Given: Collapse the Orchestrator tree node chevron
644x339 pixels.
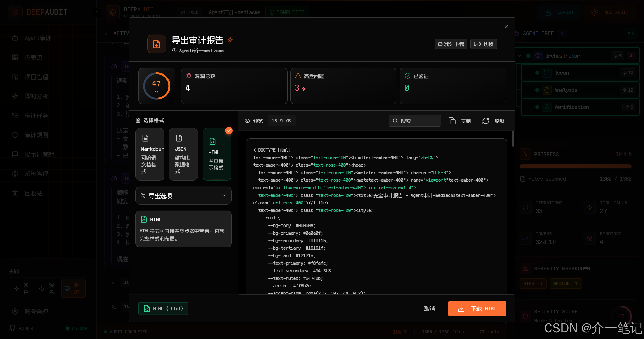Looking at the screenshot, I should (520, 56).
